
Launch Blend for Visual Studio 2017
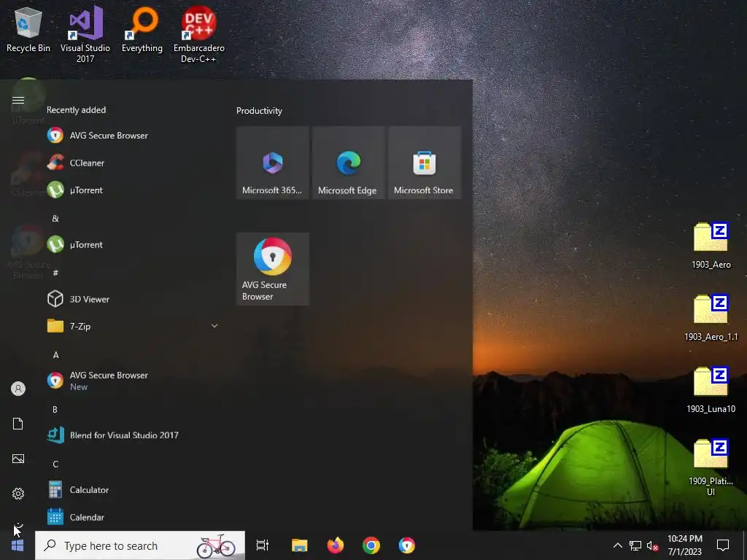click(133, 435)
